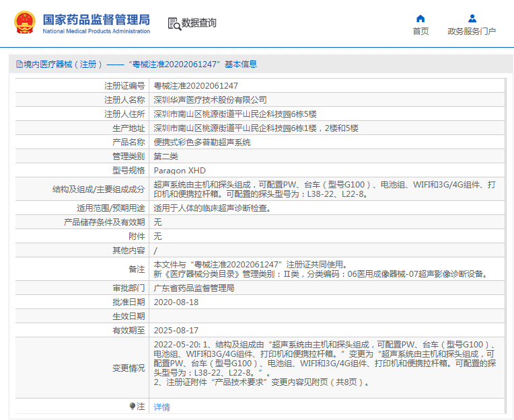This screenshot has height=420, width=514.
Task: Click the 批准日期 label
Action: 128,302
